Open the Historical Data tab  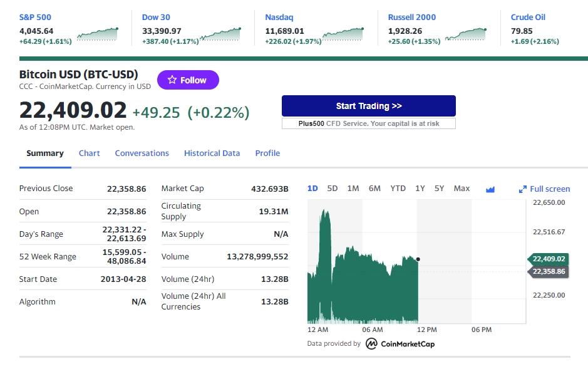tap(212, 153)
